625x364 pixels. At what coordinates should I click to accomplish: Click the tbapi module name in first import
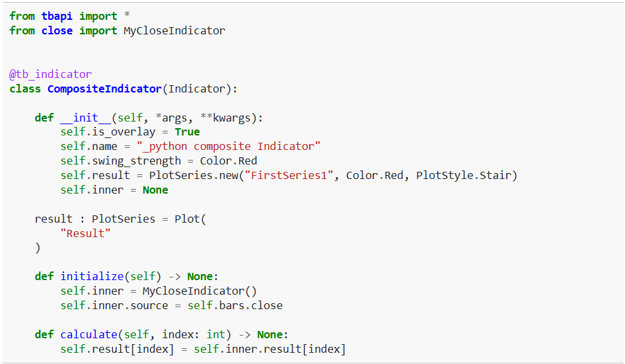[57, 16]
